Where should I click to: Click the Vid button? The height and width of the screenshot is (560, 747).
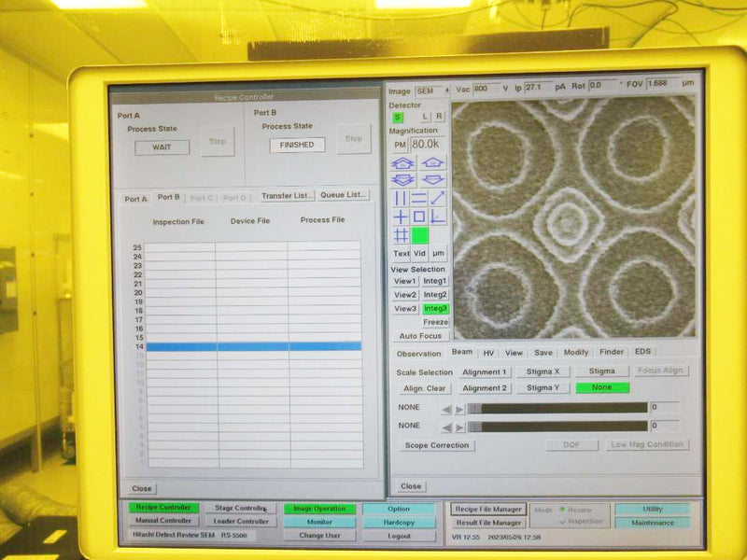pos(419,253)
